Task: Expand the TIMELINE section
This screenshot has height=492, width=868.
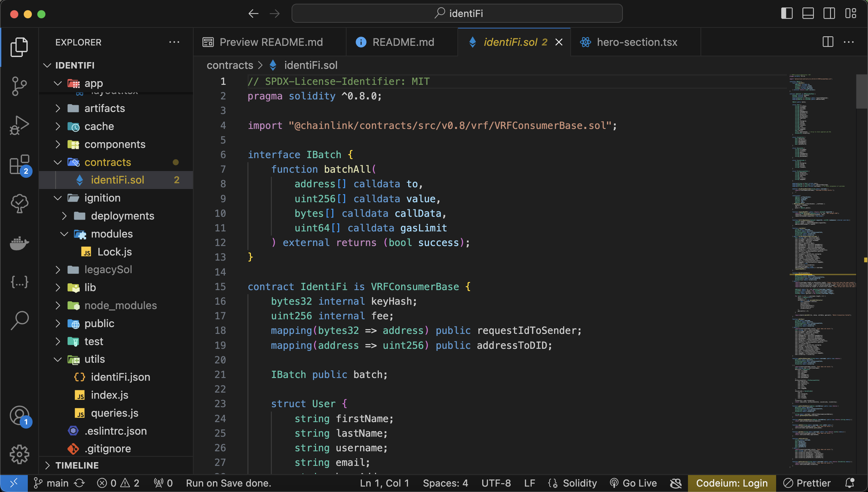Action: (x=77, y=465)
